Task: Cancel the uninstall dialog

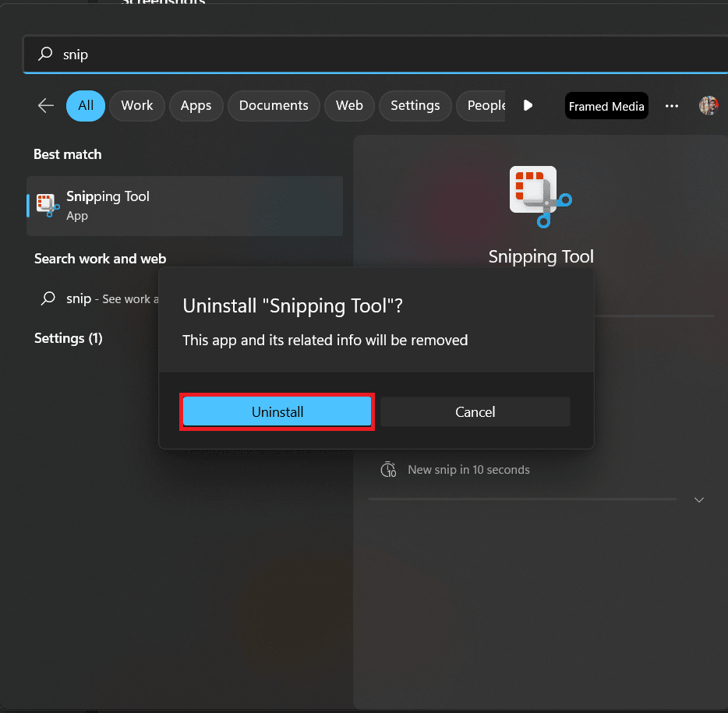Action: point(475,411)
